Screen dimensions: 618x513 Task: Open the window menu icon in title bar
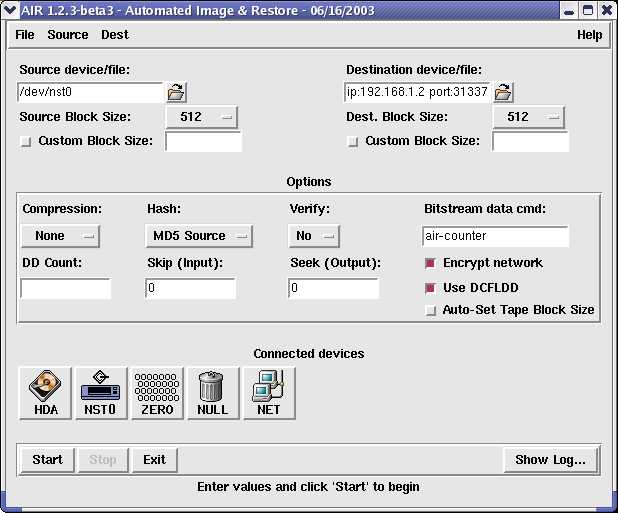click(10, 10)
